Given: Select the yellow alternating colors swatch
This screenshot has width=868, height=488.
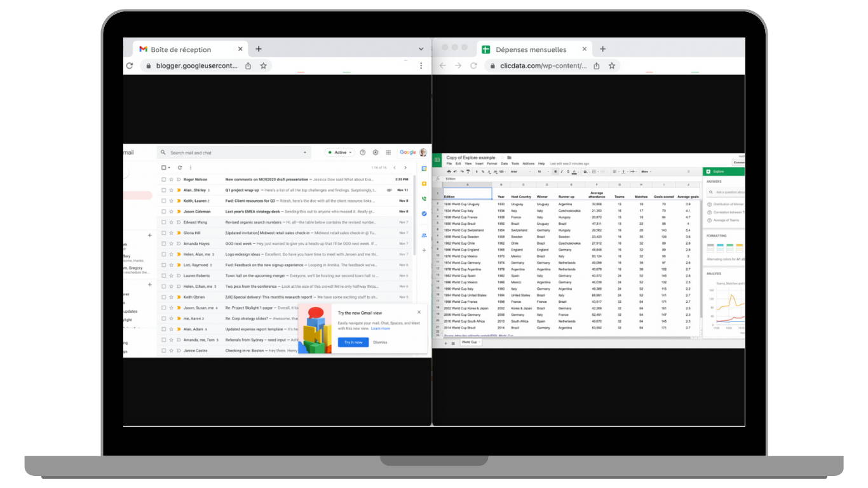Looking at the screenshot, I should (x=740, y=248).
